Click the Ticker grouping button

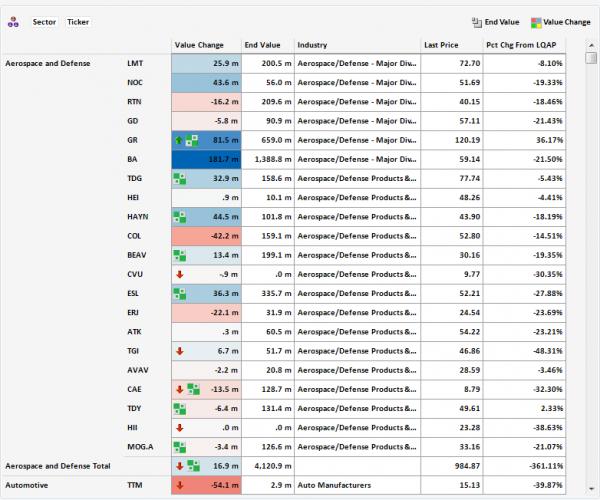click(x=78, y=22)
